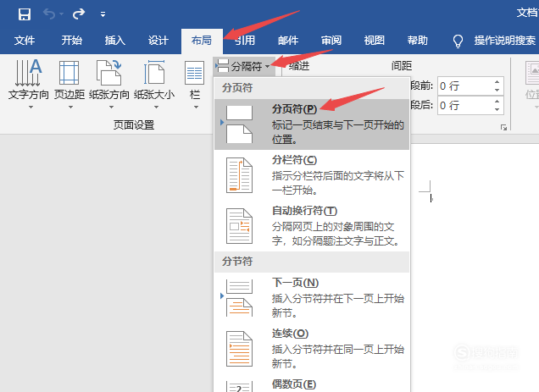Switch to the 插入 tab
The height and width of the screenshot is (392, 539).
[x=114, y=41]
